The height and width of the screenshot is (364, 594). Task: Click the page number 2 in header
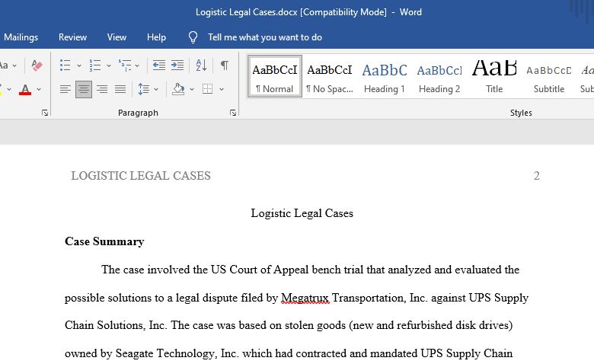[536, 176]
